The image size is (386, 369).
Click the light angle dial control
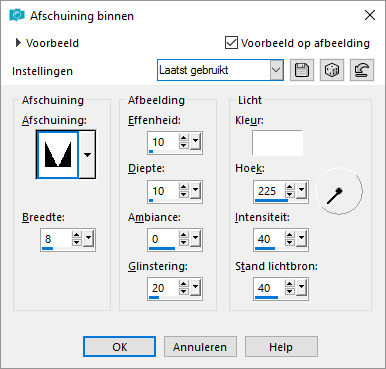click(339, 191)
